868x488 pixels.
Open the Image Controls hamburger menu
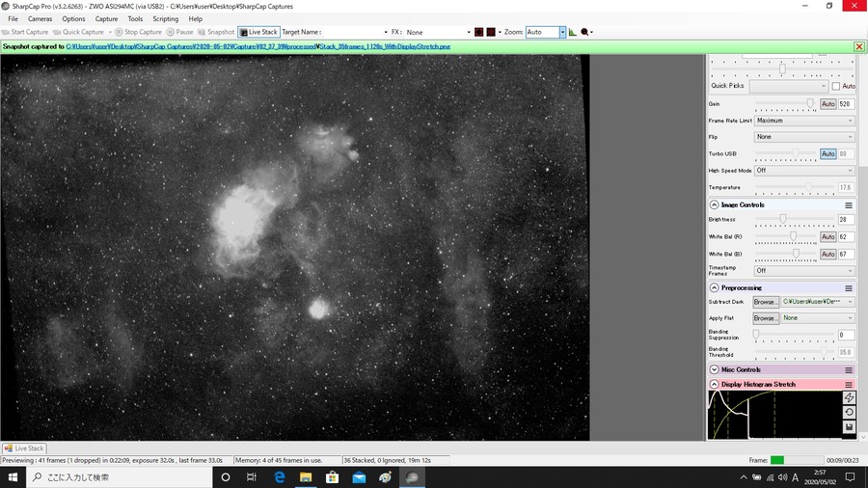[849, 205]
